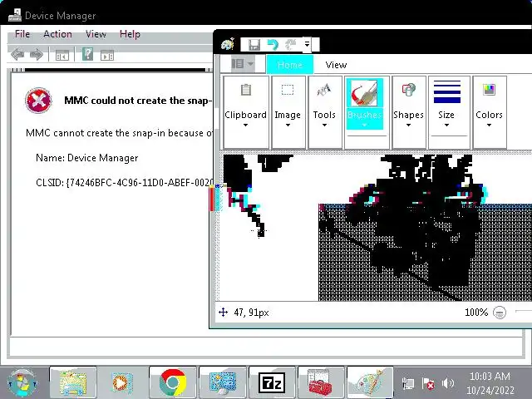532x399 pixels.
Task: Click the CLSID text line
Action: click(x=125, y=183)
